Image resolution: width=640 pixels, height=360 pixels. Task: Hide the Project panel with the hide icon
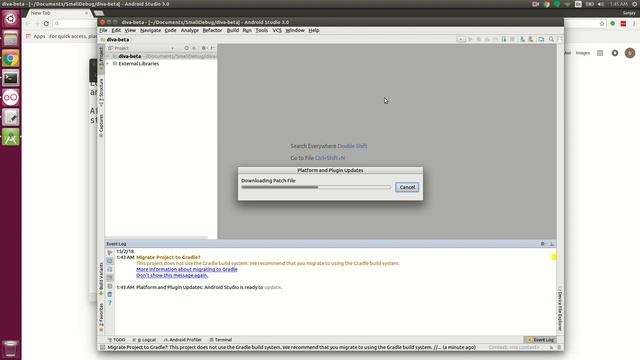212,48
